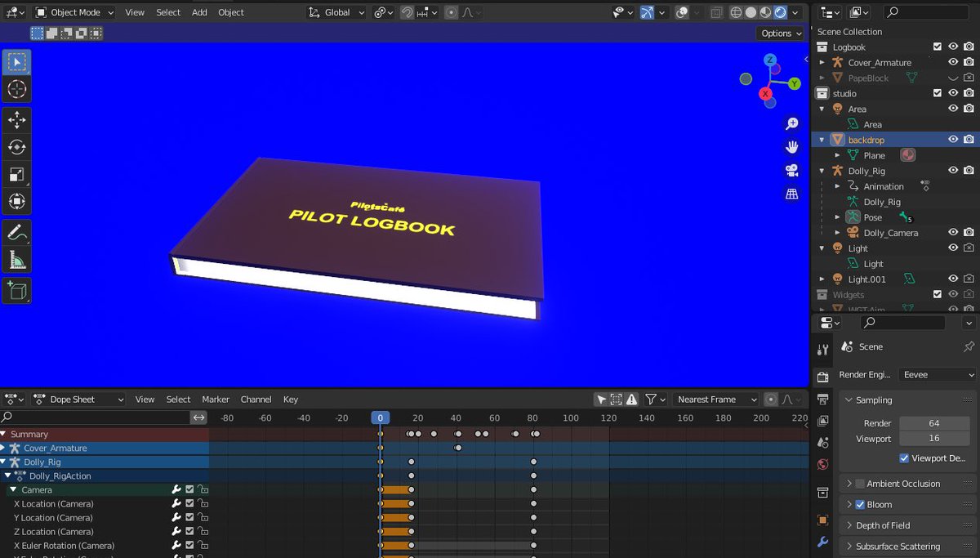The height and width of the screenshot is (558, 980).
Task: Toggle snapping magnet in 3D viewport header
Action: coord(407,12)
